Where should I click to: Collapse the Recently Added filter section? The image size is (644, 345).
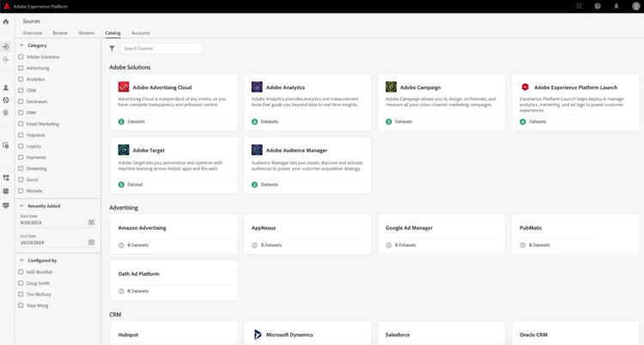(x=21, y=206)
